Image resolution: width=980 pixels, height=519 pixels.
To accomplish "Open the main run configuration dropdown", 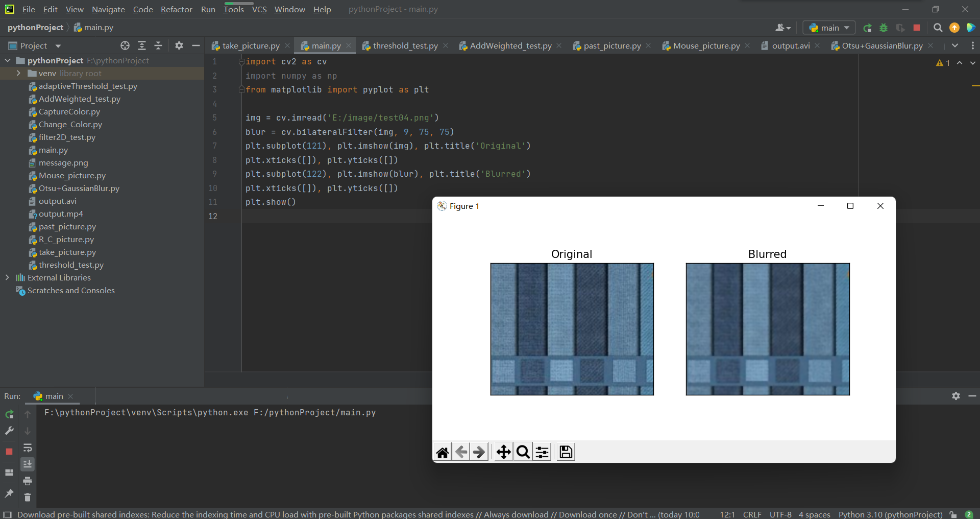I will tap(829, 28).
